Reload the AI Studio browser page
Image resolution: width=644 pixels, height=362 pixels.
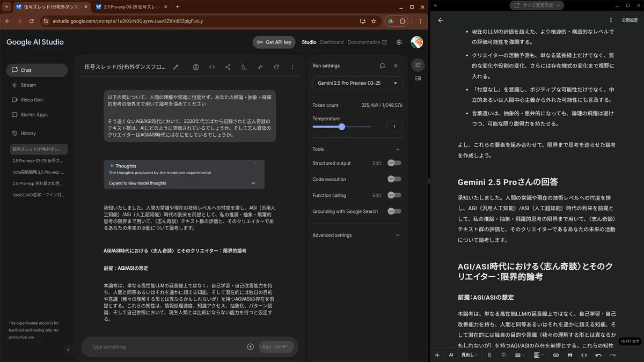coord(32,21)
